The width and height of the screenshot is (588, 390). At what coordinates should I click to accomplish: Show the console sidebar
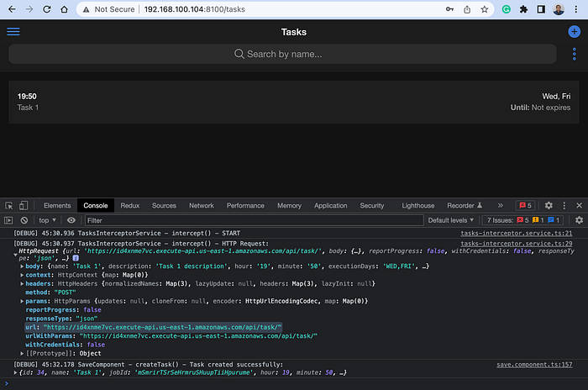click(x=8, y=220)
